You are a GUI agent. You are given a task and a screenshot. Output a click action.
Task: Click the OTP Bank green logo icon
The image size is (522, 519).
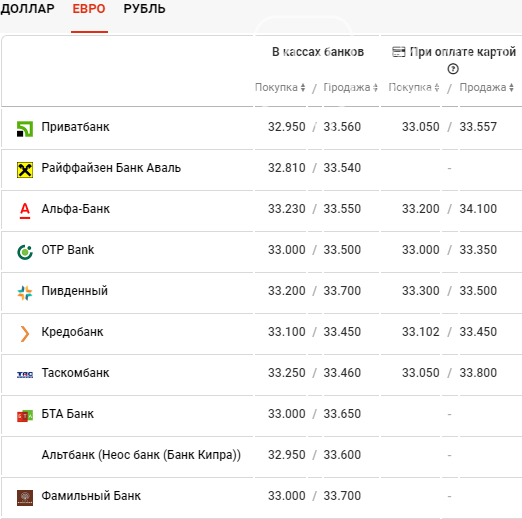tap(25, 252)
